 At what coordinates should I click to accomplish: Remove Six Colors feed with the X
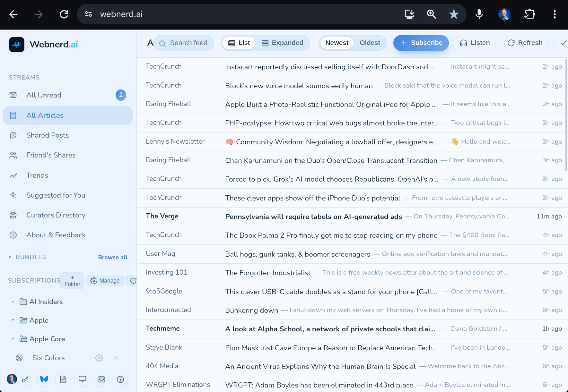tap(116, 358)
